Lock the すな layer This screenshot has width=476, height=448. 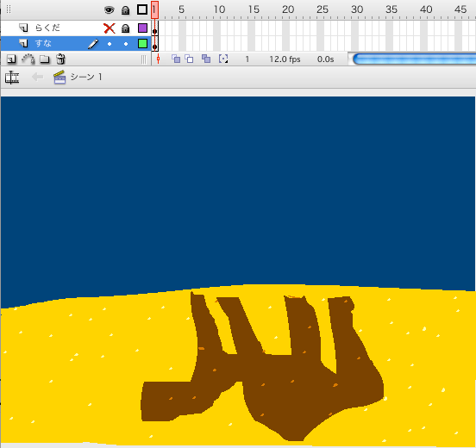click(x=126, y=44)
